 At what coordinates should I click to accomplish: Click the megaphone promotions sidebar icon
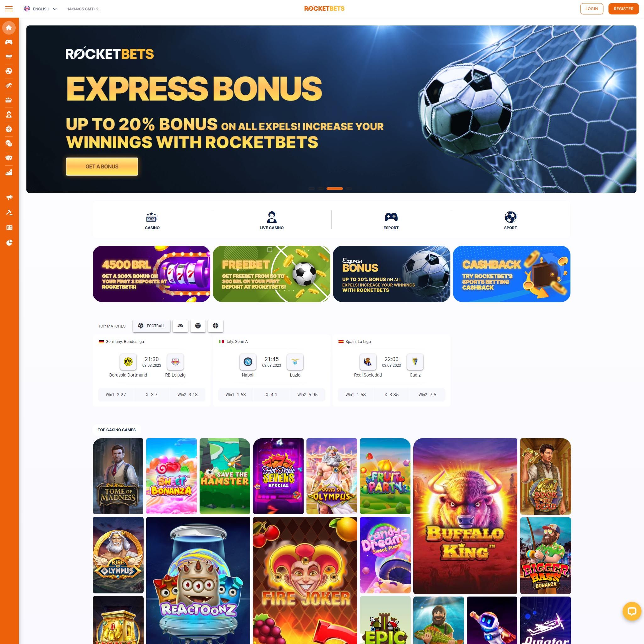[x=9, y=198]
